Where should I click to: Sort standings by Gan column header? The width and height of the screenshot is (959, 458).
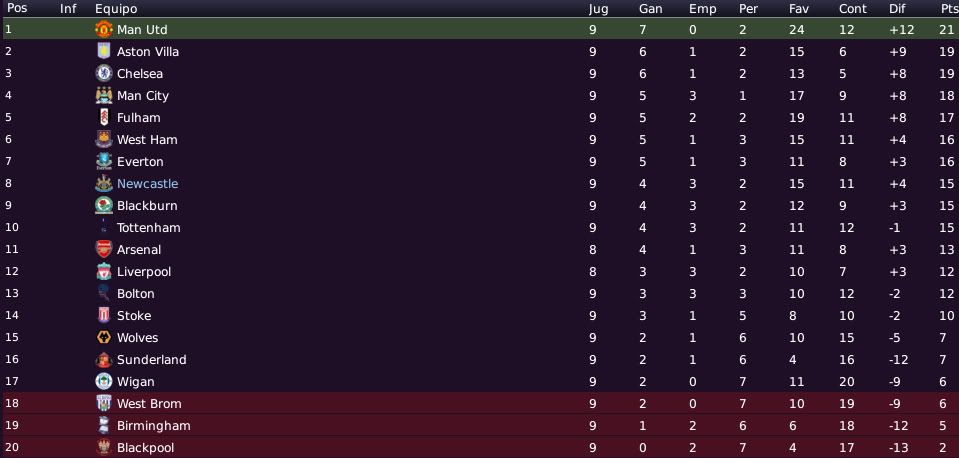[x=651, y=9]
